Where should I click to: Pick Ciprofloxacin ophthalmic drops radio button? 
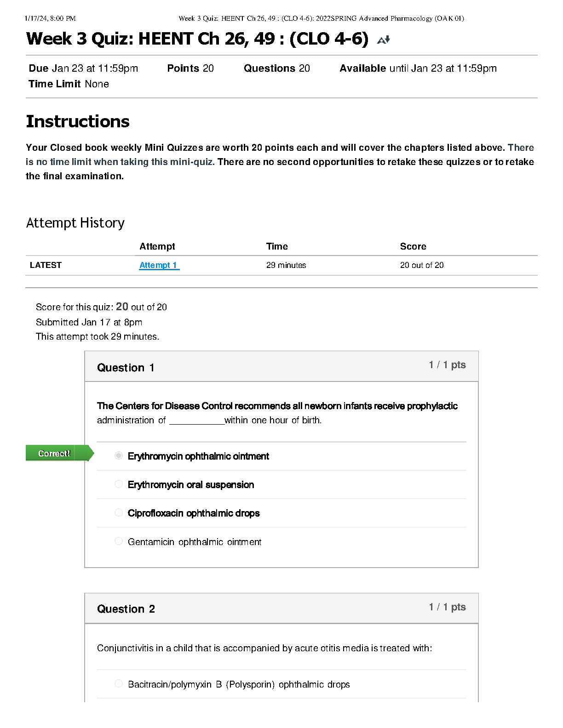pyautogui.click(x=119, y=512)
